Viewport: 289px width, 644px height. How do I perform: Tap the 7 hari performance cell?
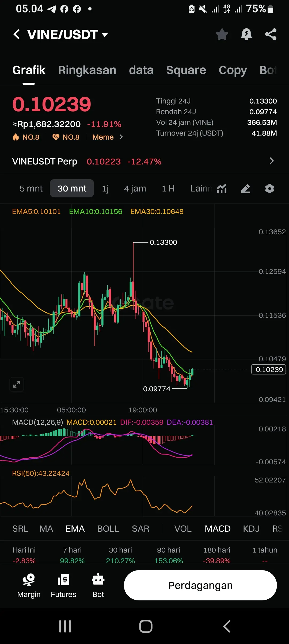click(x=72, y=554)
